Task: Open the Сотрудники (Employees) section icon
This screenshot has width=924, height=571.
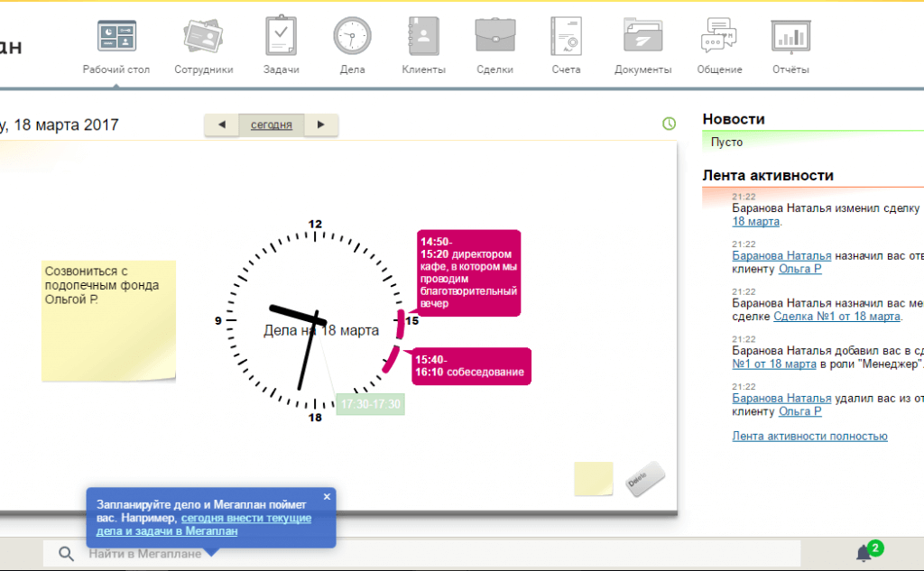Action: [x=203, y=37]
